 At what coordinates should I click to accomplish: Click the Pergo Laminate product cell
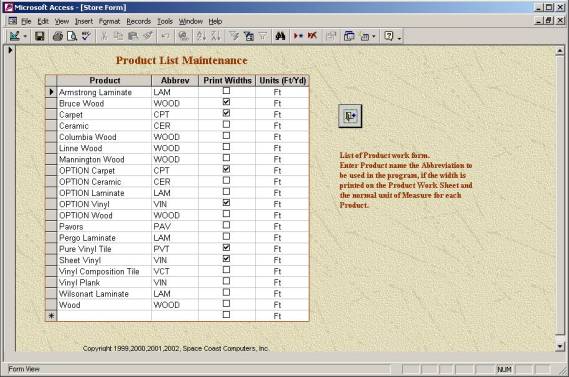[104, 238]
